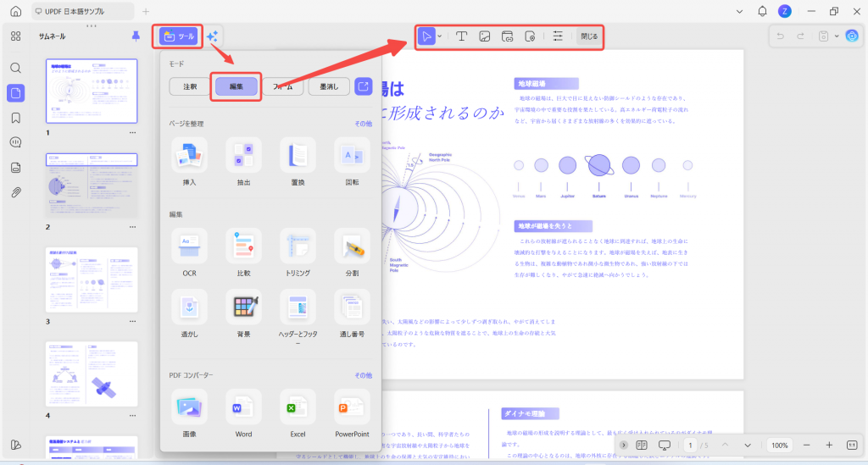This screenshot has width=868, height=465.
Task: Add a new tab with plus
Action: 146,11
